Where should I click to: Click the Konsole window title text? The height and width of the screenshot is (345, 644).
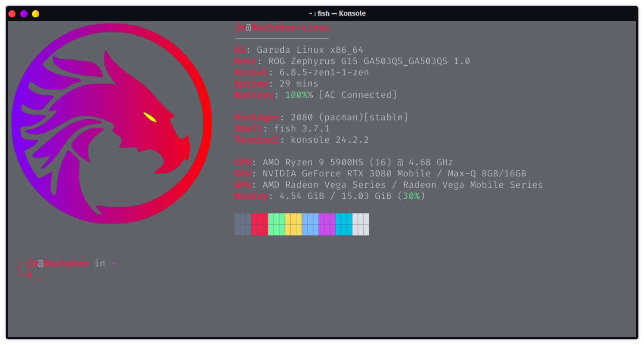[x=337, y=13]
